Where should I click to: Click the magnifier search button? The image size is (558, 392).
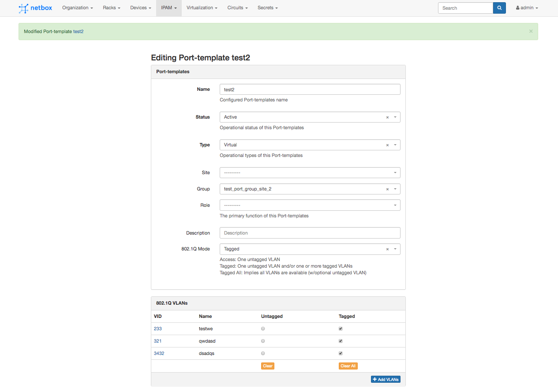pos(499,8)
